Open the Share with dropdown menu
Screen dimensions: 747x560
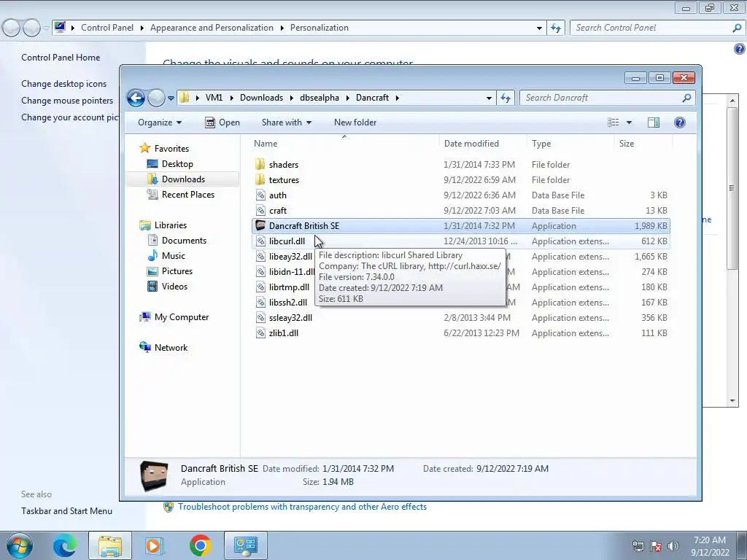[x=286, y=122]
